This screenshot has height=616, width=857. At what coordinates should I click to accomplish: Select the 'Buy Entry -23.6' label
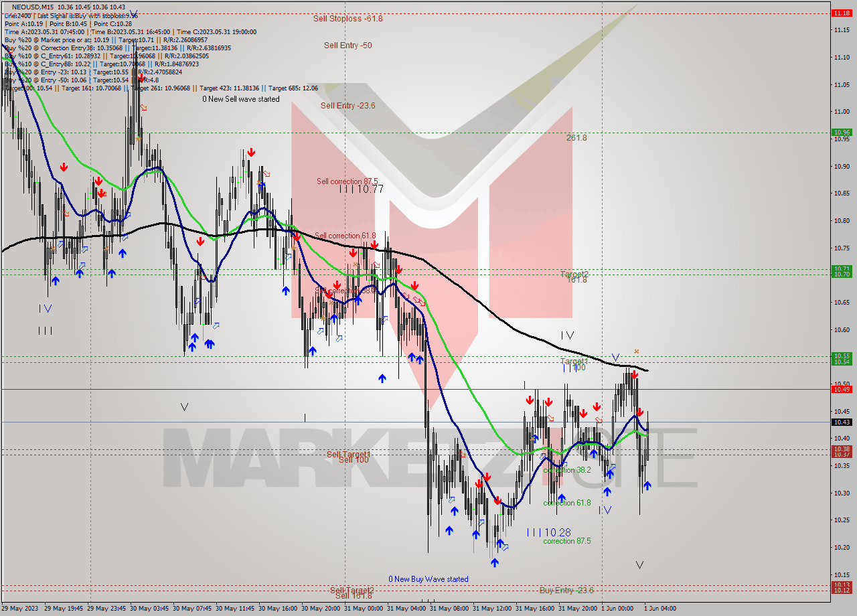pyautogui.click(x=566, y=590)
